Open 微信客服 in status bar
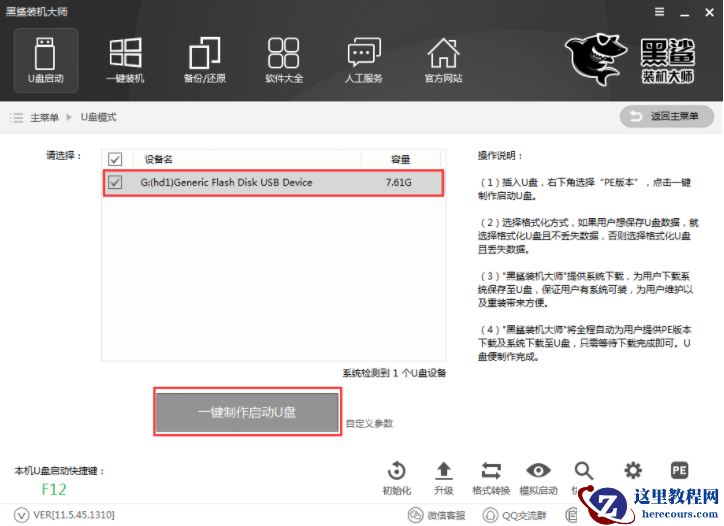The height and width of the screenshot is (526, 724). coord(437,515)
